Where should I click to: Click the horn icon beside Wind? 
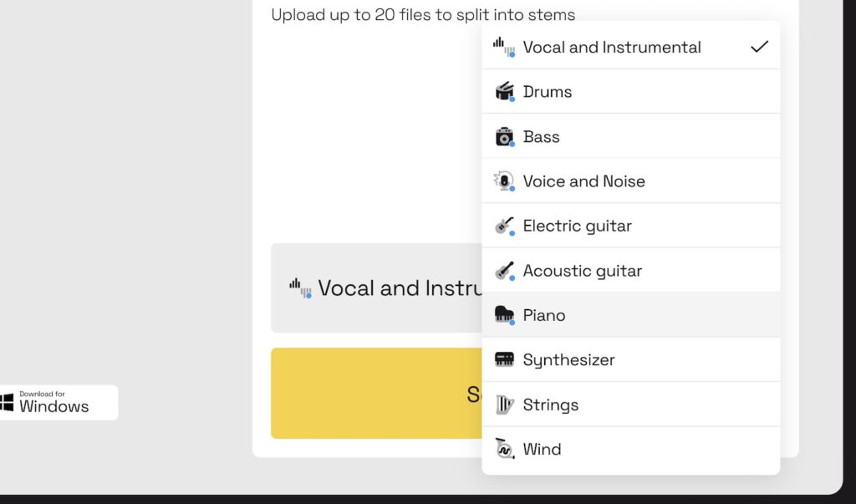[x=504, y=450]
